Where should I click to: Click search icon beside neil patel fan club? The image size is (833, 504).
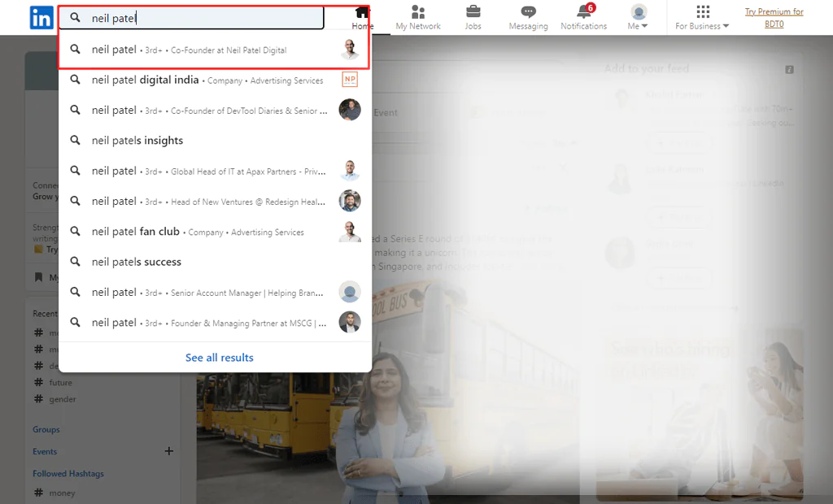[76, 232]
